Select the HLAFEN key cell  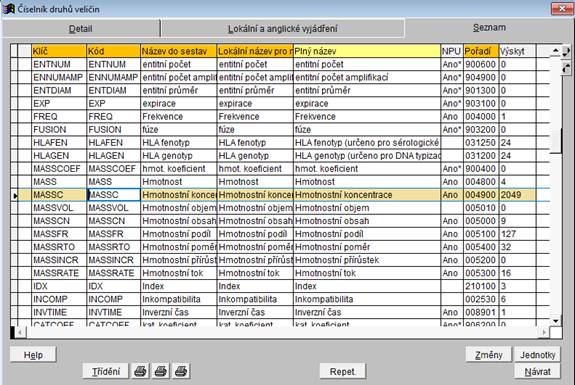pyautogui.click(x=59, y=143)
